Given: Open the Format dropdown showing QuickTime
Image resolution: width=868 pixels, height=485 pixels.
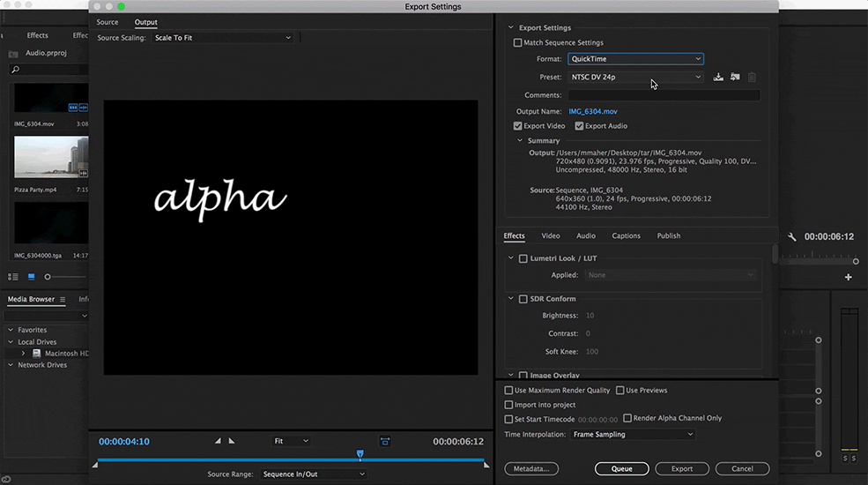Looking at the screenshot, I should [634, 59].
